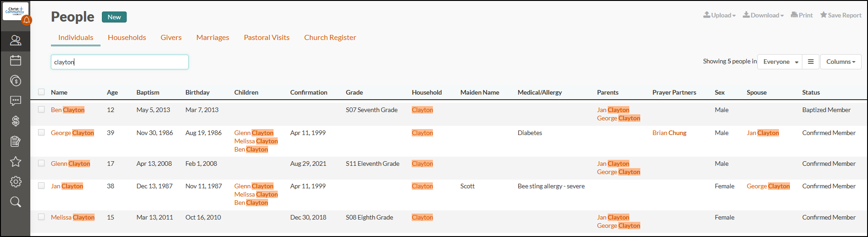Click the New button beside People
This screenshot has height=237, width=868.
(114, 17)
